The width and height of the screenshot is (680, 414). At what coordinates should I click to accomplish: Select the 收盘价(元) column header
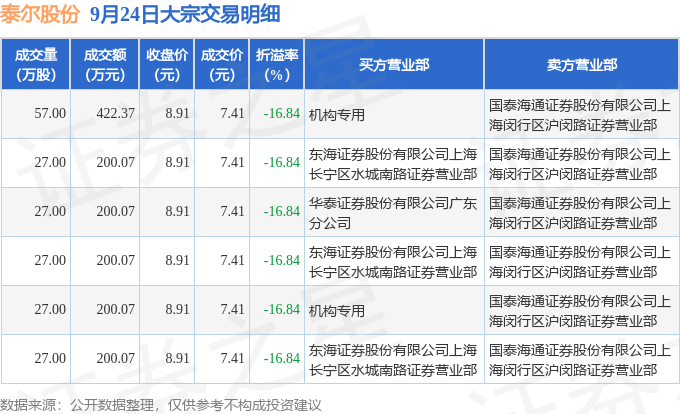[x=167, y=64]
